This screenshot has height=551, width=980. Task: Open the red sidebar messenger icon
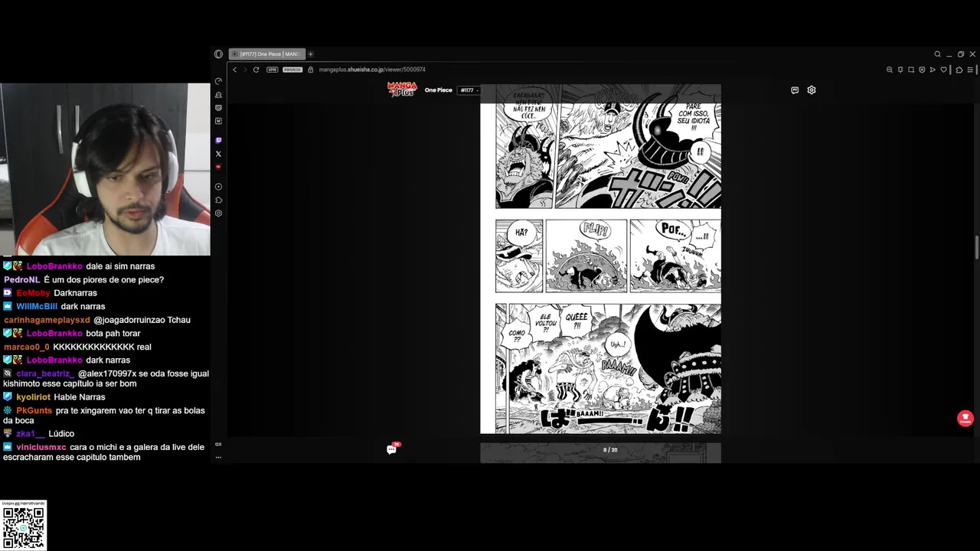218,167
